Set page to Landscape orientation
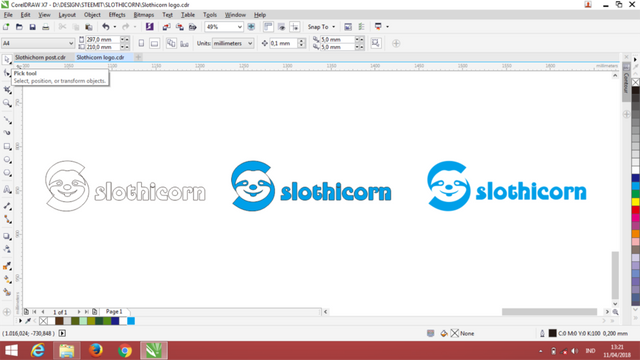640x360 pixels. 154,43
